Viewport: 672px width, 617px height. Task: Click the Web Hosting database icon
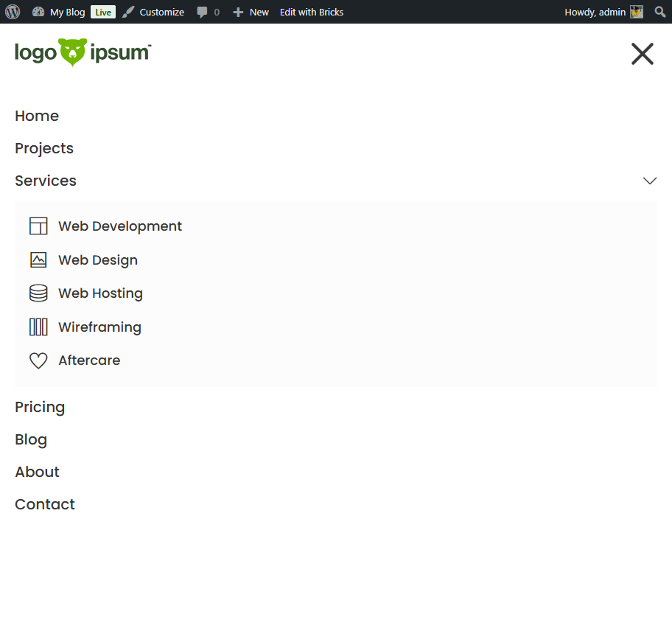click(38, 293)
